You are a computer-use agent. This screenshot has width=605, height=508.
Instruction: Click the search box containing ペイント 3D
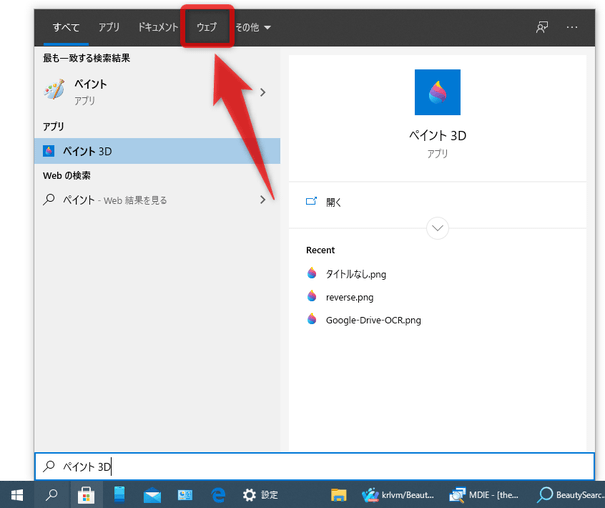point(314,467)
